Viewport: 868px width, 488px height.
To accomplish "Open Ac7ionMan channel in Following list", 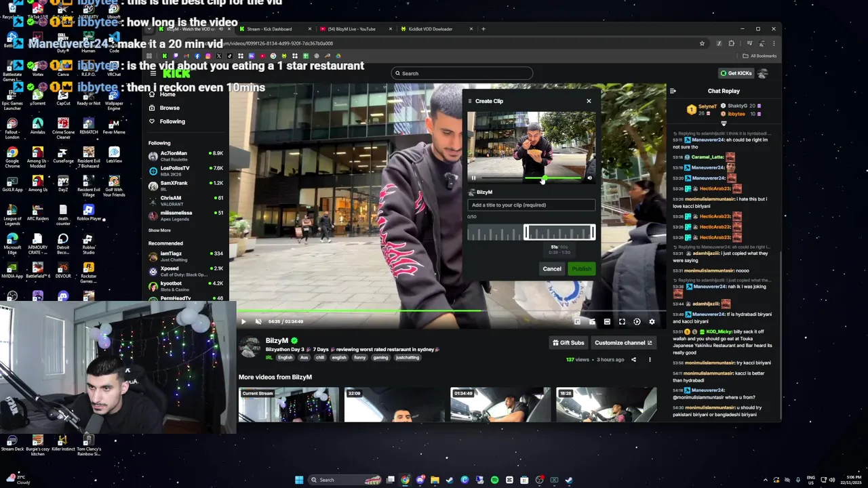I will point(186,155).
